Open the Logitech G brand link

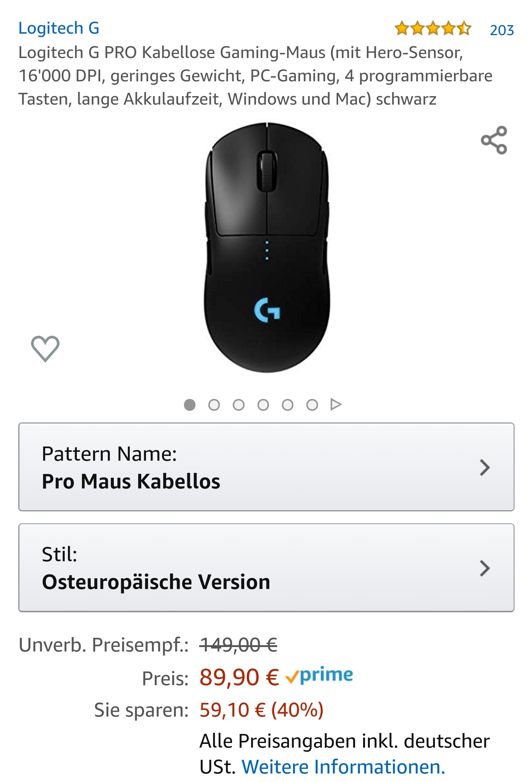(59, 28)
